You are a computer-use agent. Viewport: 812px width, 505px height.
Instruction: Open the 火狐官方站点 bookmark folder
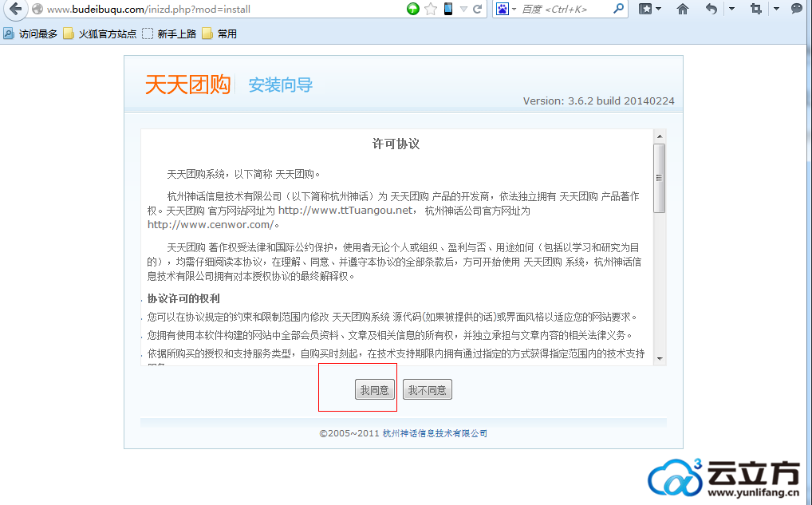100,34
